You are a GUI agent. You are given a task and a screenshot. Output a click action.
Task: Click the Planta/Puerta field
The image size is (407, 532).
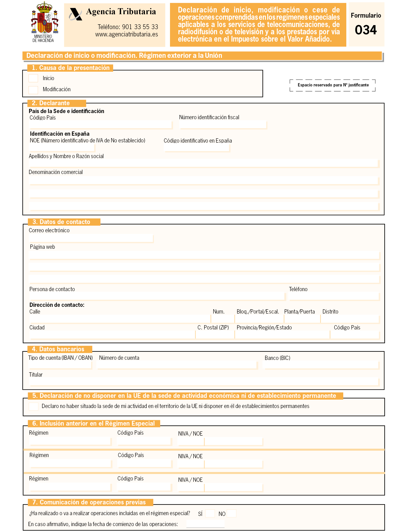pos(302,319)
